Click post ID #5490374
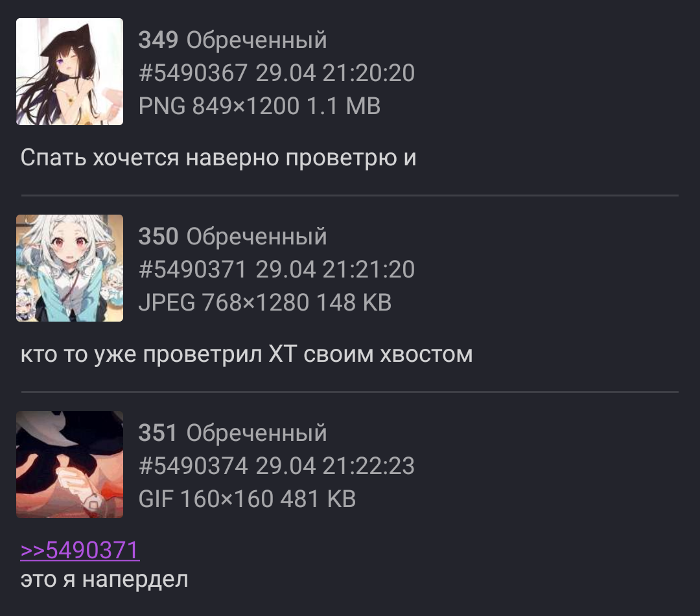700x616 pixels. click(x=193, y=466)
